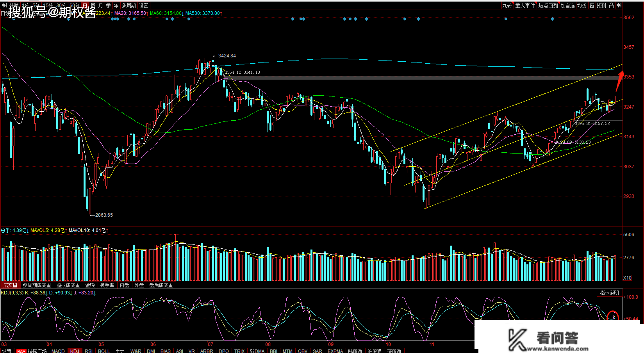Select the 外盘 tab

(139, 285)
